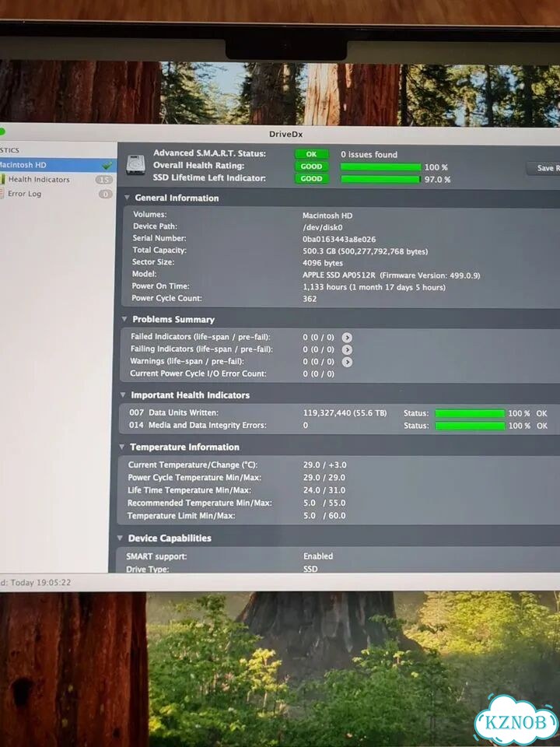
Task: Click the Total Capacity value 500.3 GB
Action: pos(366,251)
